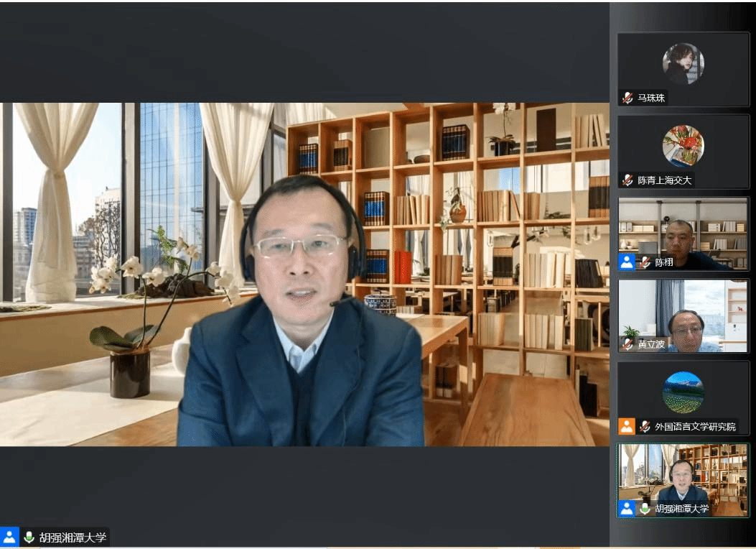Select 陈青上海交大's flower avatar
Screen dimensions: 756x549
tap(683, 146)
